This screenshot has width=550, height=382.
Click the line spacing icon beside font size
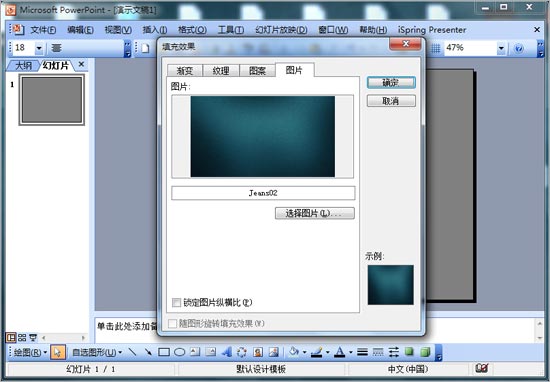pyautogui.click(x=56, y=48)
